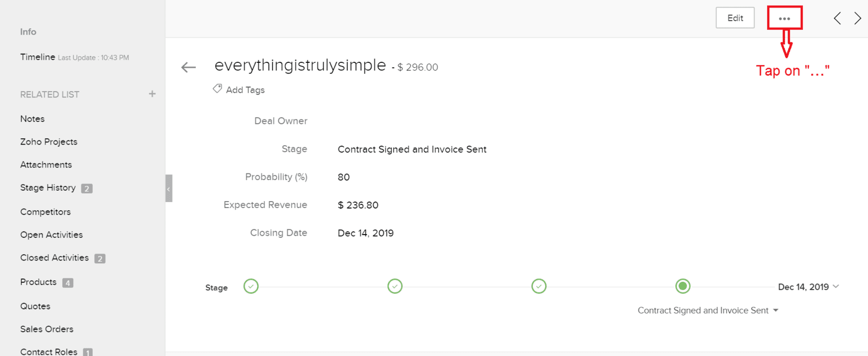Image resolution: width=868 pixels, height=356 pixels.
Task: Add a related list with plus icon
Action: [x=152, y=94]
